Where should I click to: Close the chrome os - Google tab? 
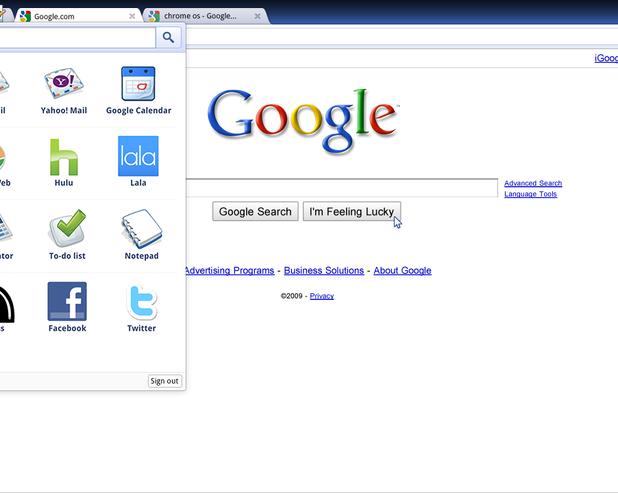pyautogui.click(x=257, y=16)
